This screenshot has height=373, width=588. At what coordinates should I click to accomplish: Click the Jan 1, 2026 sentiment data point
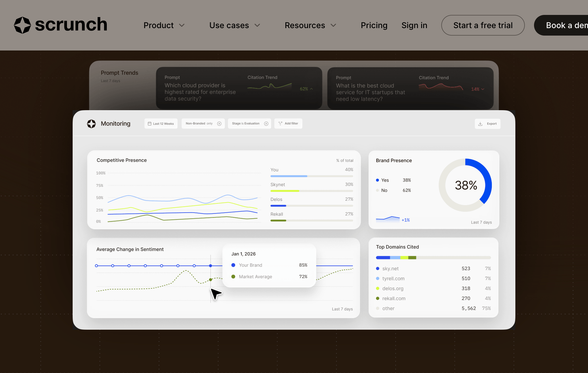point(210,266)
